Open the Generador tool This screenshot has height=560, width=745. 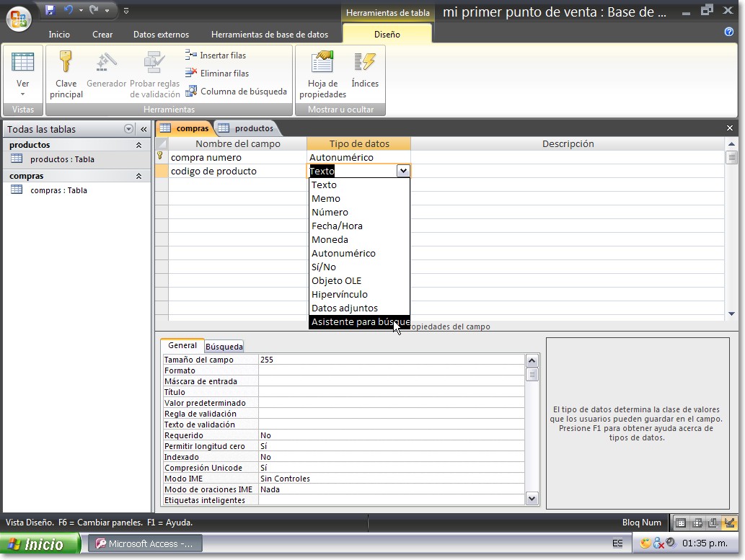(106, 71)
